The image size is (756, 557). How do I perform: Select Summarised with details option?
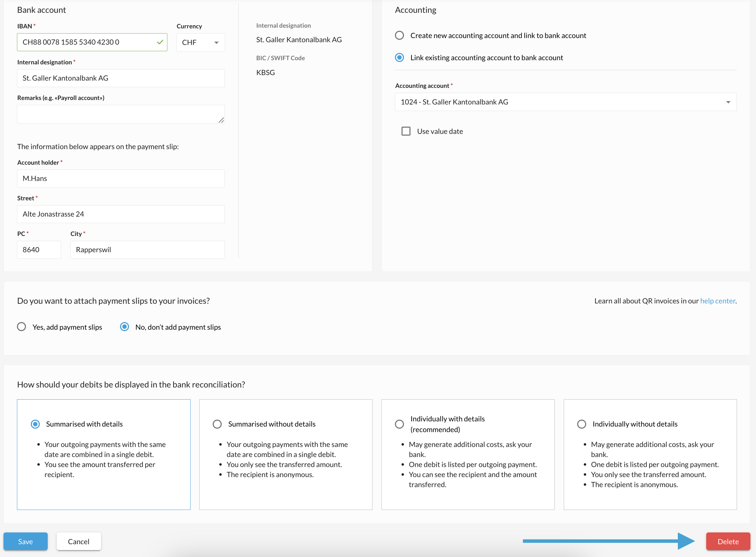point(35,424)
